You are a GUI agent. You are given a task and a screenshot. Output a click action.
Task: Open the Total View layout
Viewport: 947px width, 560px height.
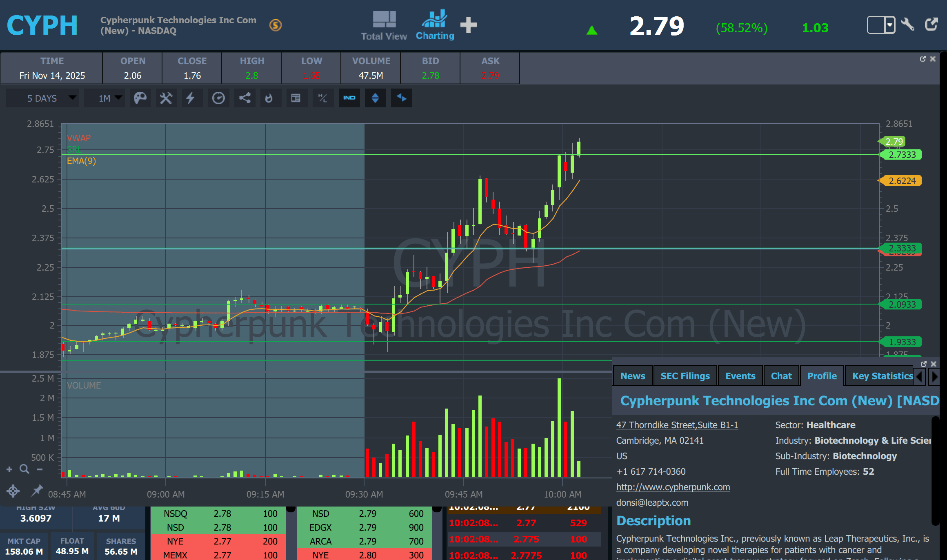pyautogui.click(x=384, y=25)
